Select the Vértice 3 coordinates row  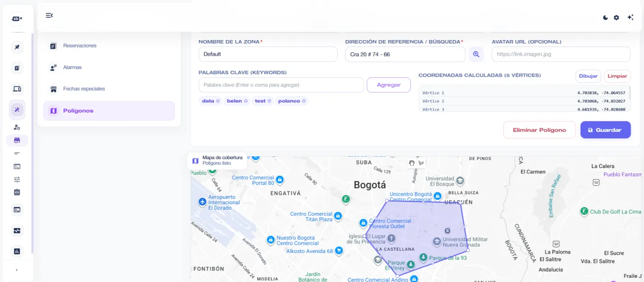pos(524,109)
